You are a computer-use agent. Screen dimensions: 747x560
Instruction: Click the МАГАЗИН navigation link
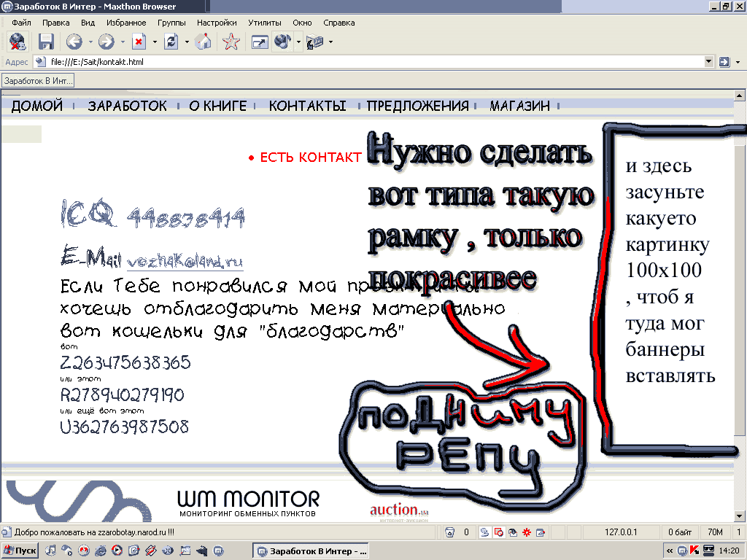pos(519,106)
